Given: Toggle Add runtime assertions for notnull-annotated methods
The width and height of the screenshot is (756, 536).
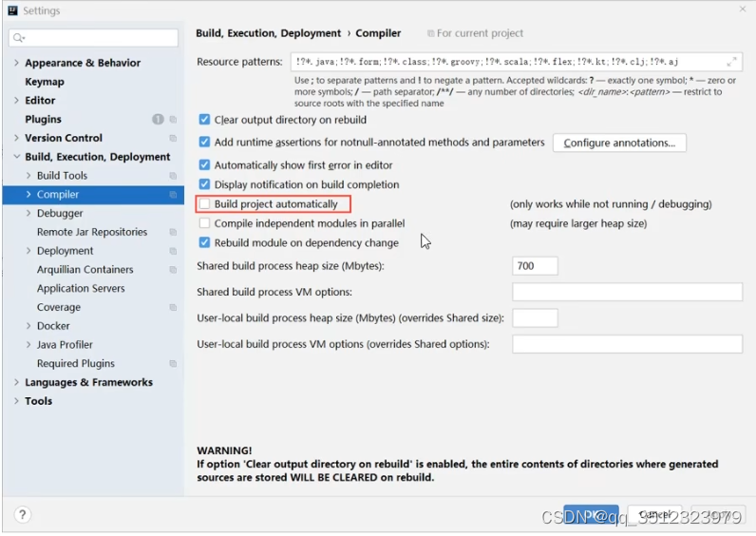Looking at the screenshot, I should (x=204, y=142).
